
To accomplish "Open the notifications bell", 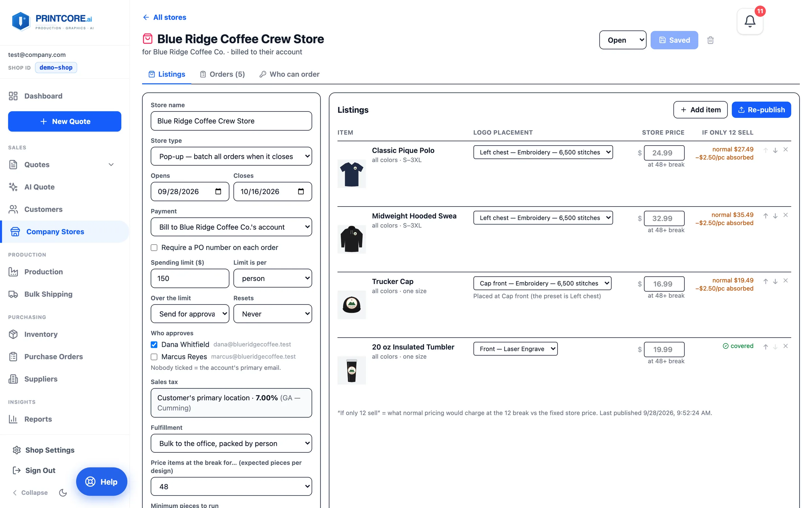I will point(750,21).
